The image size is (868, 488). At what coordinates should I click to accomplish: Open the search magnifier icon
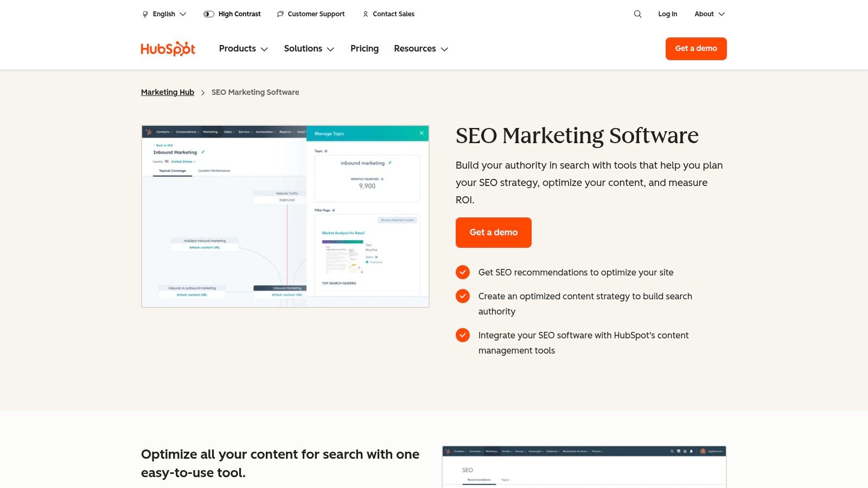click(637, 14)
